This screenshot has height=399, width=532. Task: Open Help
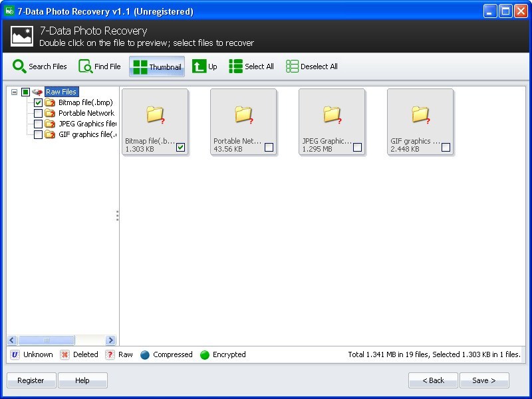coord(82,380)
